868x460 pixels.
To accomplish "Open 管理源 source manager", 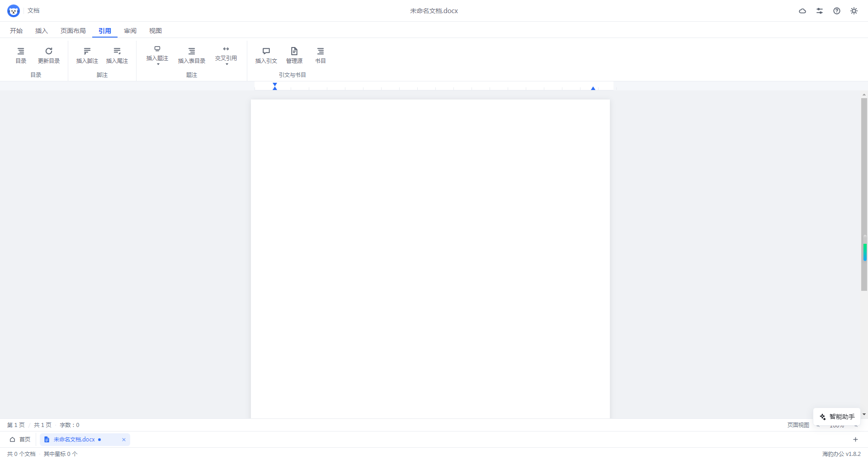I will click(x=294, y=55).
